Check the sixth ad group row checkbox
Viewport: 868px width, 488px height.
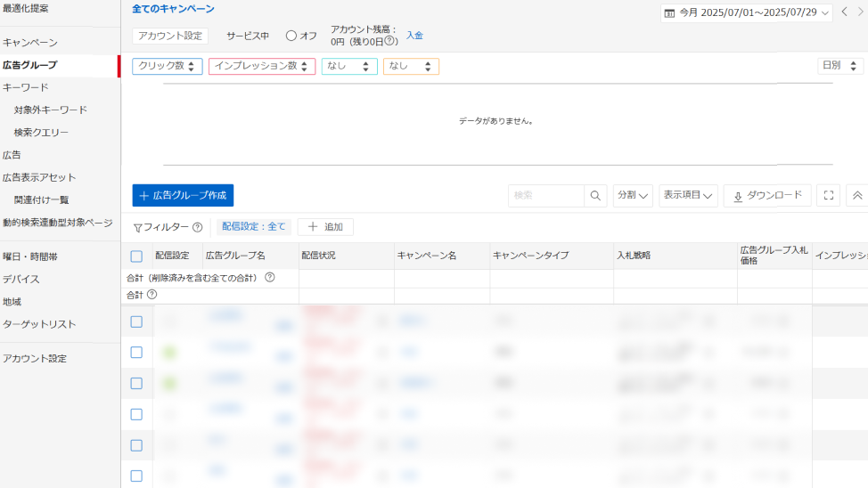[x=136, y=476]
